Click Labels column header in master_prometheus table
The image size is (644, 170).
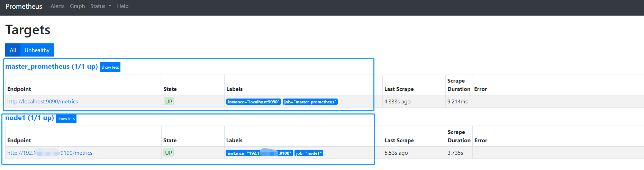pyautogui.click(x=235, y=89)
